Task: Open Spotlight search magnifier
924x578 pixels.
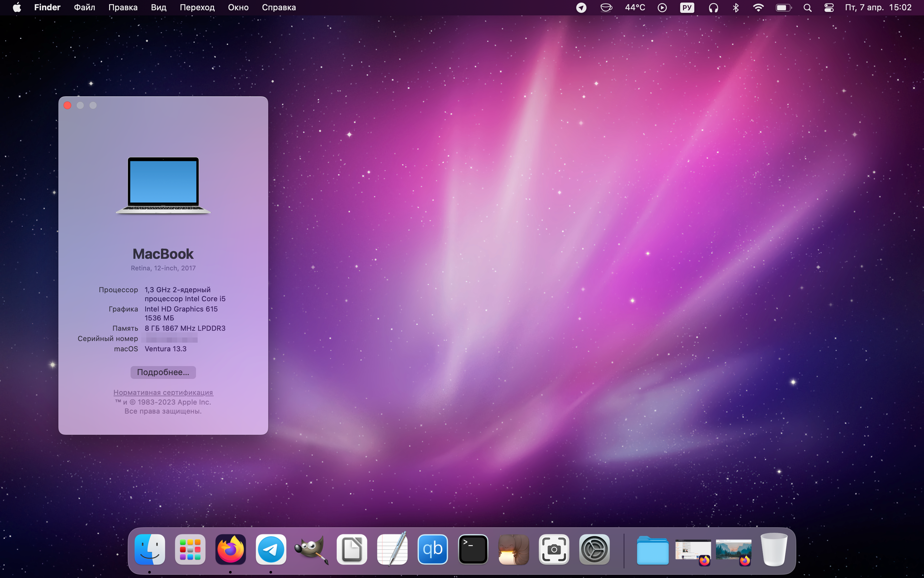Action: (807, 8)
